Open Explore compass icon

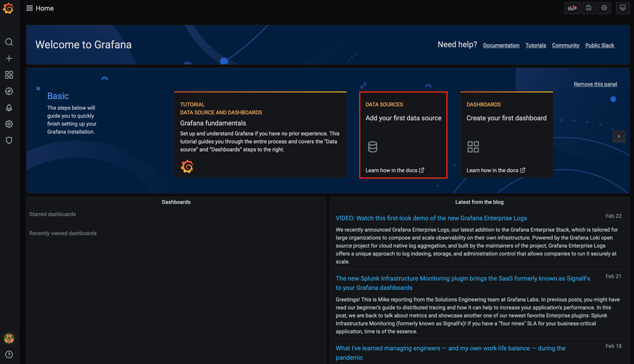tap(9, 91)
